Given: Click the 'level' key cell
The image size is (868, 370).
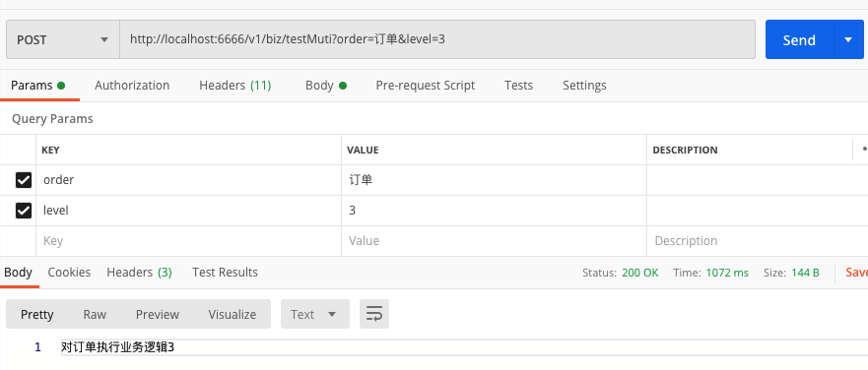Looking at the screenshot, I should 189,211.
